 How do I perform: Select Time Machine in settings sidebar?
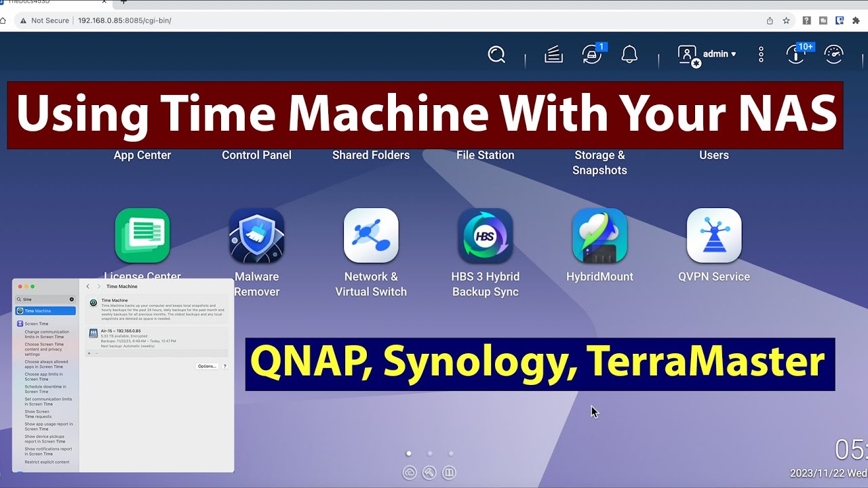pyautogui.click(x=45, y=311)
